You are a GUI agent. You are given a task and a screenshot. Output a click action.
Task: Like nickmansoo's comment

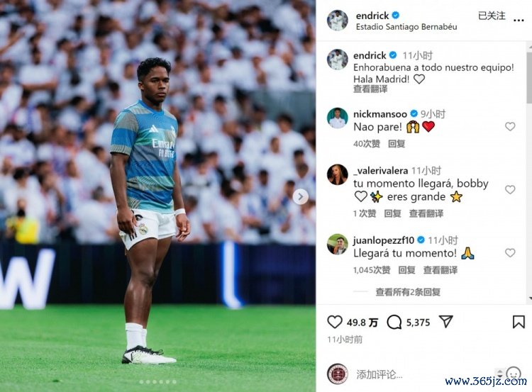(x=510, y=126)
